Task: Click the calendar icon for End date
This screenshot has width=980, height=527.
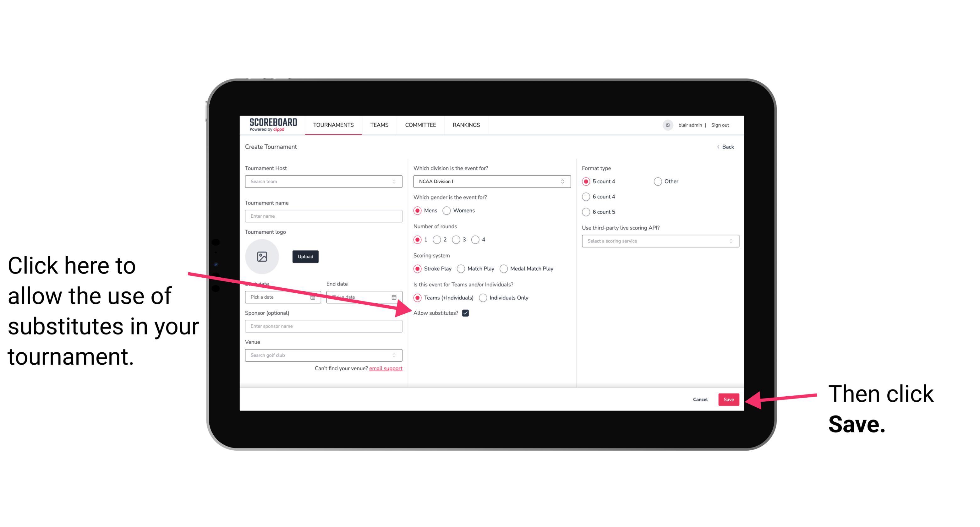Action: (396, 296)
